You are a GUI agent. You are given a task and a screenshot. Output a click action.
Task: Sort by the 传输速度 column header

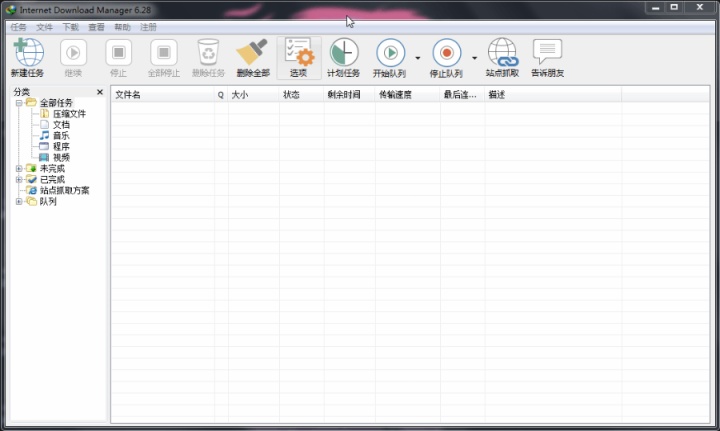[x=407, y=95]
